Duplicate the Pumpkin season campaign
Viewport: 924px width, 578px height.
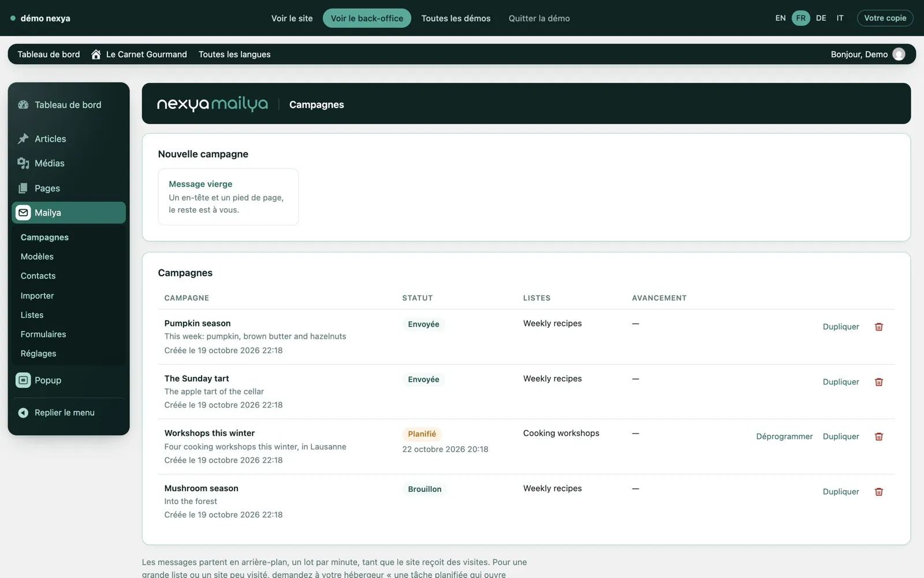841,327
